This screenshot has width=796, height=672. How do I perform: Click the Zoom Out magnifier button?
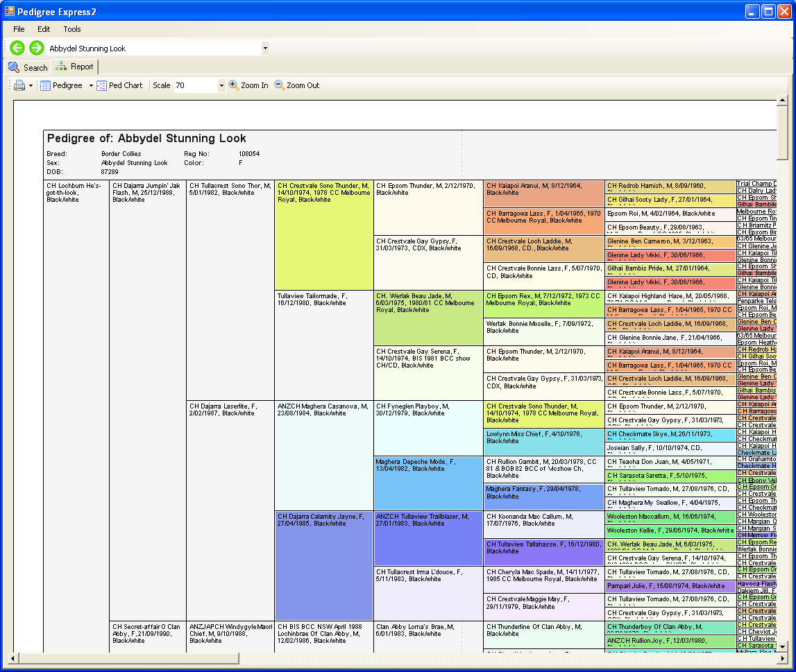(297, 85)
